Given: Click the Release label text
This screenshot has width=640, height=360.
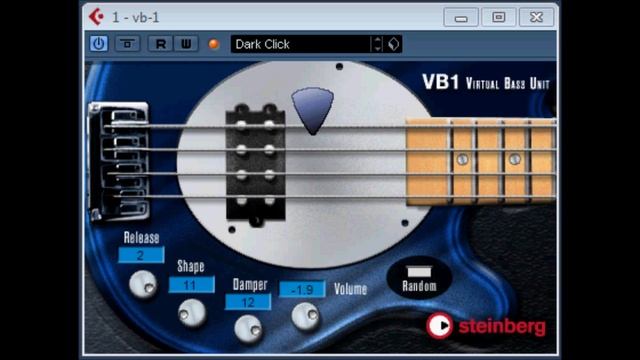Looking at the screenshot, I should click(141, 238).
